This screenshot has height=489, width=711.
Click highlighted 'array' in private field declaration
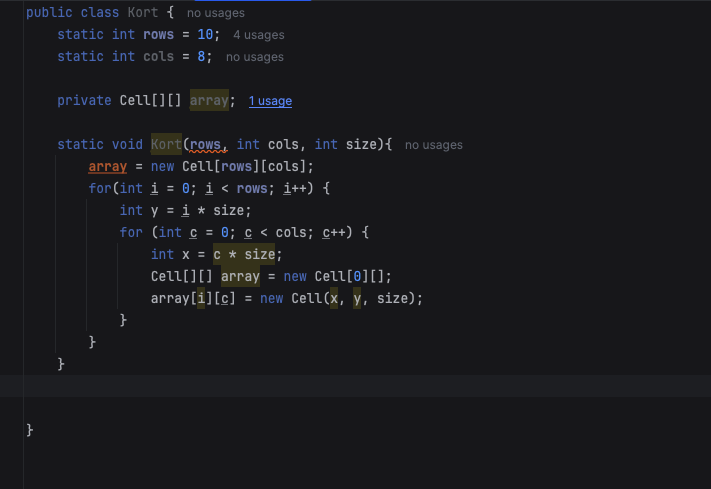click(209, 100)
